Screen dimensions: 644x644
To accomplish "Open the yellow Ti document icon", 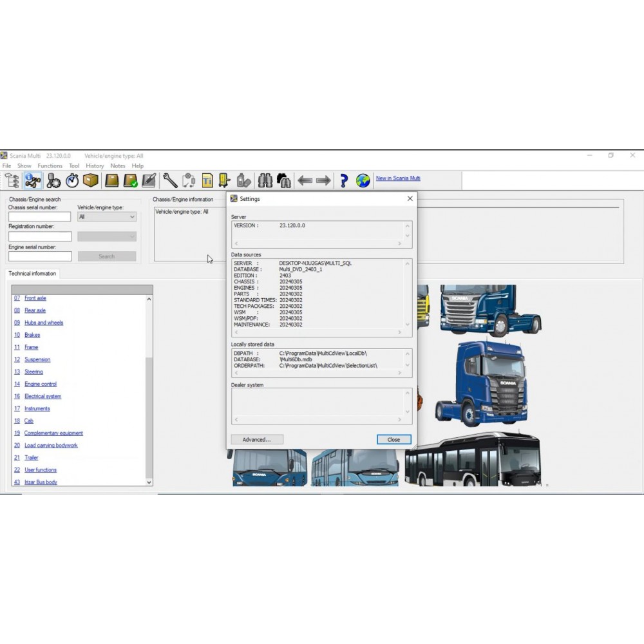I will [x=207, y=180].
